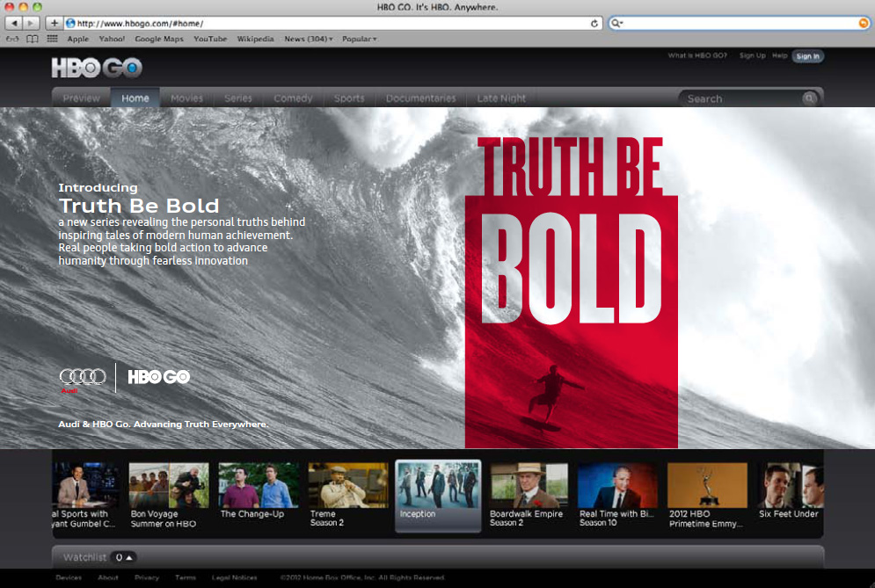Open the Sign Up link
The width and height of the screenshot is (875, 588).
click(752, 55)
